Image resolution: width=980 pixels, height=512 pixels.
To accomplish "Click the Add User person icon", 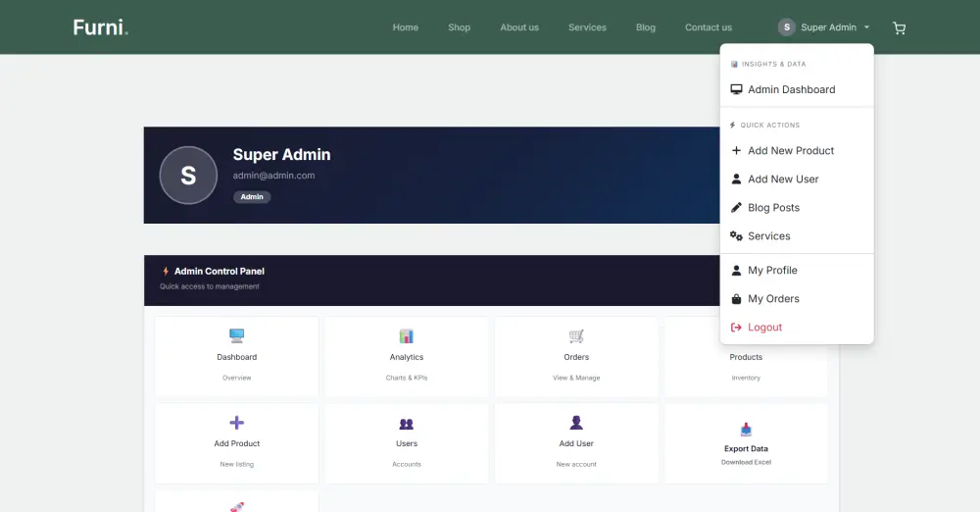I will pos(576,423).
